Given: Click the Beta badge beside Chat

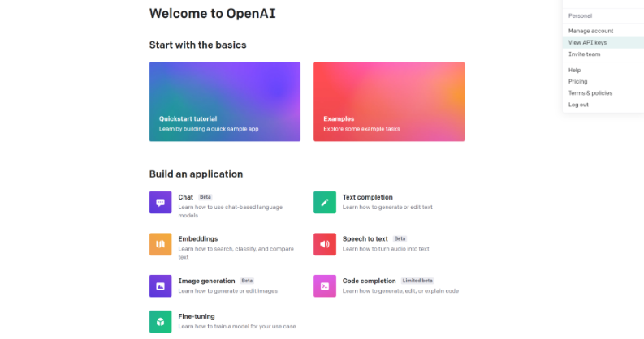Looking at the screenshot, I should [x=205, y=197].
